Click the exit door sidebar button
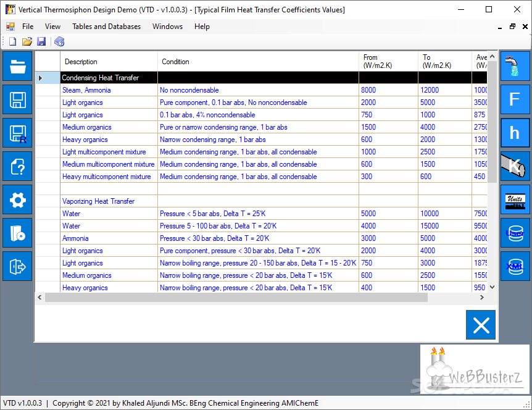The image size is (532, 410). tap(18, 266)
